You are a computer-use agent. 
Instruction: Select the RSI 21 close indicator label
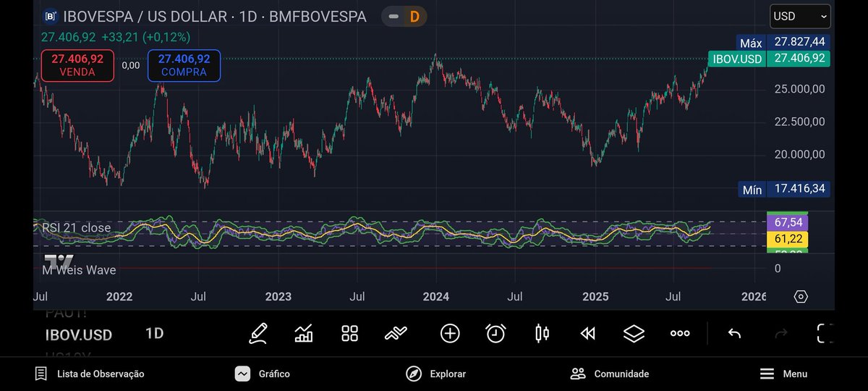[77, 228]
